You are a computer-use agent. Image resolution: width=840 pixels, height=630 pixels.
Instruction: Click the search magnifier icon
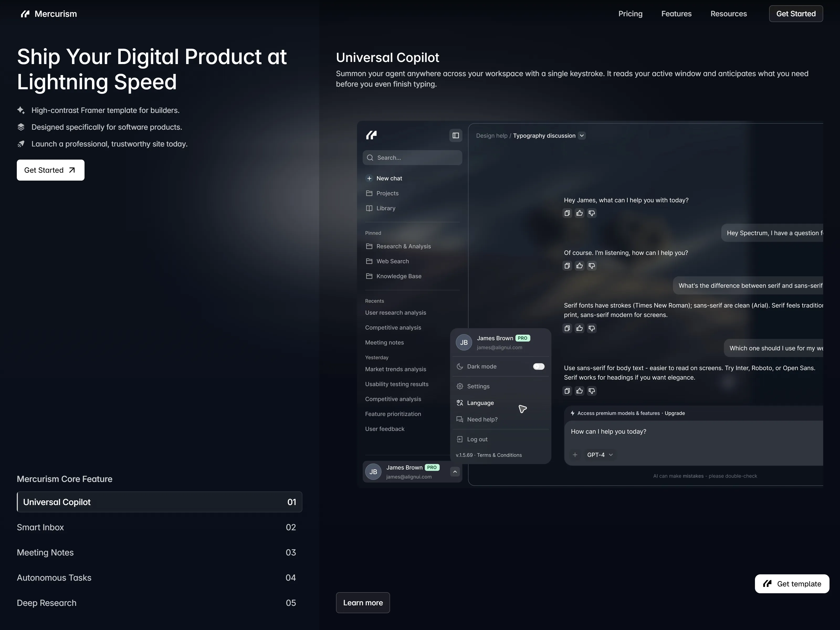point(370,157)
